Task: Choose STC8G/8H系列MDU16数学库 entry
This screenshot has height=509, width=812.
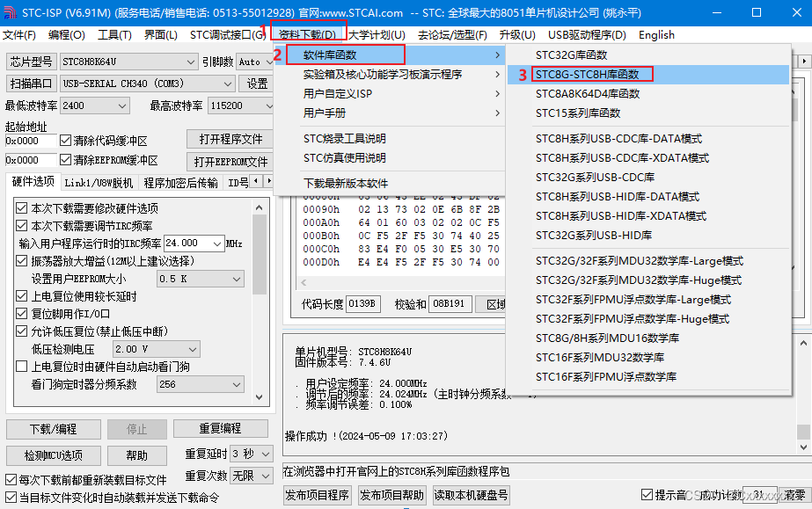Action: pyautogui.click(x=648, y=338)
